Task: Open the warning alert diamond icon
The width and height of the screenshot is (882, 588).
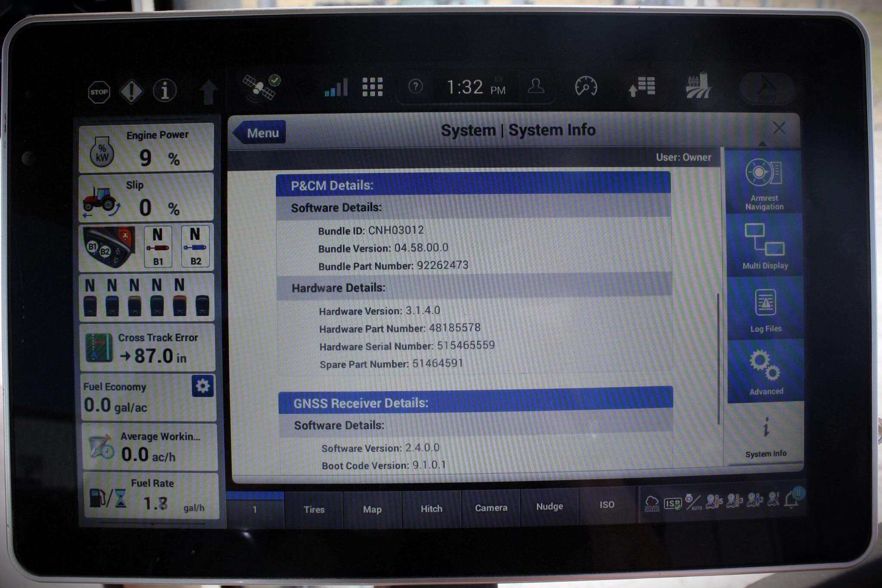Action: tap(131, 91)
